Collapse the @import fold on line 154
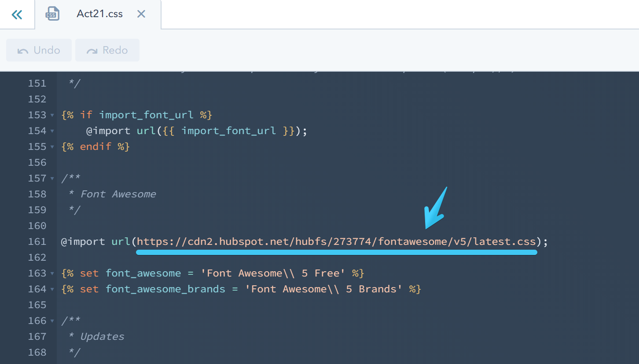 [x=52, y=131]
